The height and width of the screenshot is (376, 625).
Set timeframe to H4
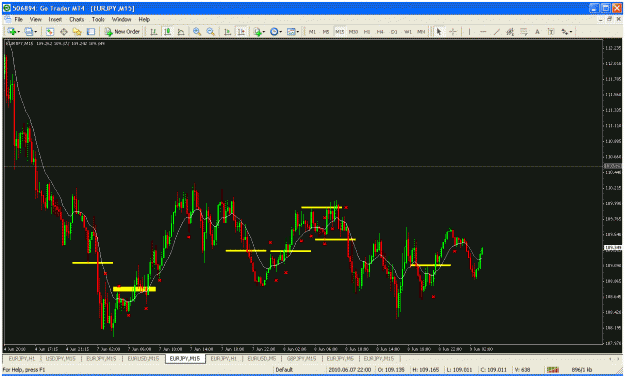380,31
